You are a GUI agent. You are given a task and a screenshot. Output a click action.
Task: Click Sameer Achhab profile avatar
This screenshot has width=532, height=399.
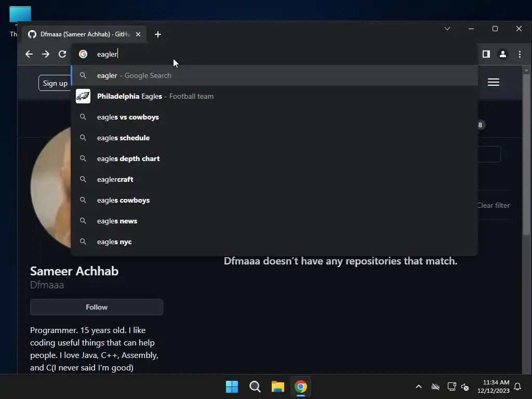click(51, 187)
